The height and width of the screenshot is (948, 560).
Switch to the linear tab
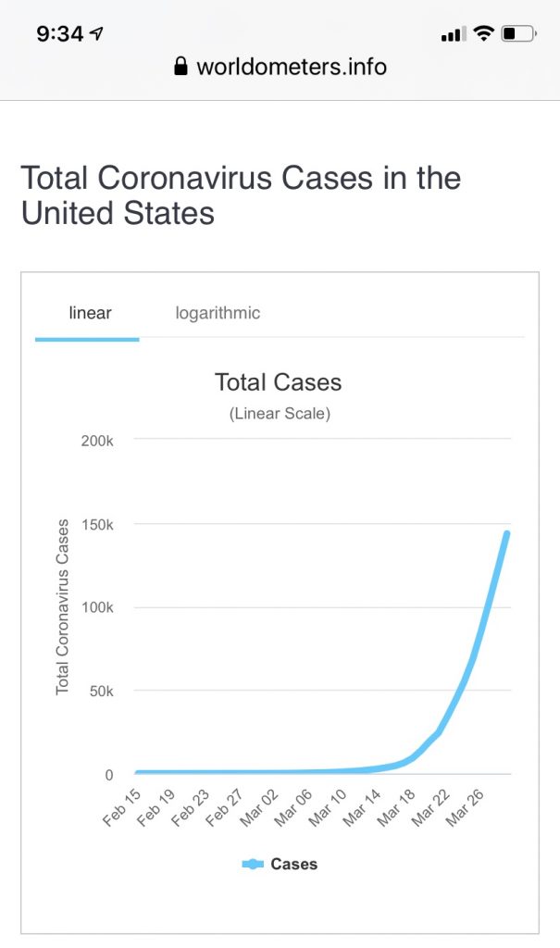[90, 313]
